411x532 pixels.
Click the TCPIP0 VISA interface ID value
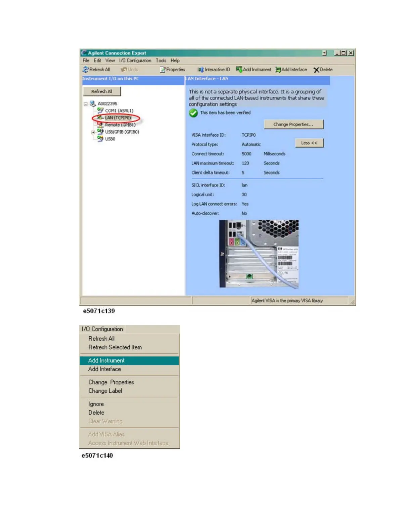coord(249,135)
